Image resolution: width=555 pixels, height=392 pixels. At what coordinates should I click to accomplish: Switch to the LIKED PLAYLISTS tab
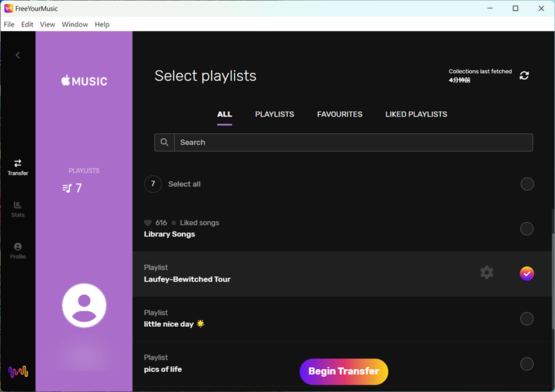[416, 114]
